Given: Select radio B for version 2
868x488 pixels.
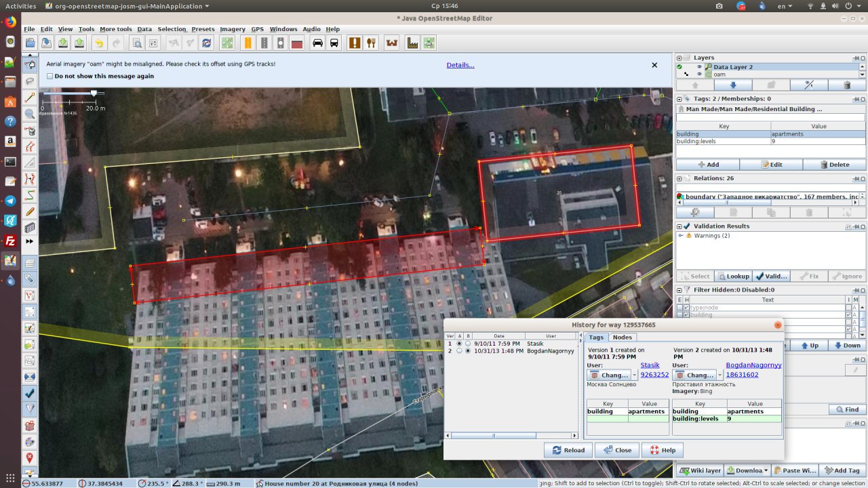Looking at the screenshot, I should [467, 351].
